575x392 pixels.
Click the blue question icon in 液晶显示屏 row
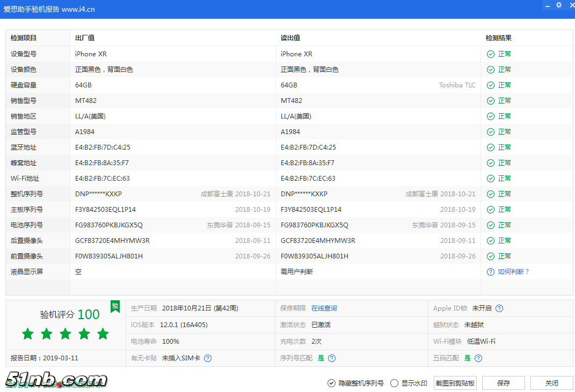pyautogui.click(x=490, y=271)
